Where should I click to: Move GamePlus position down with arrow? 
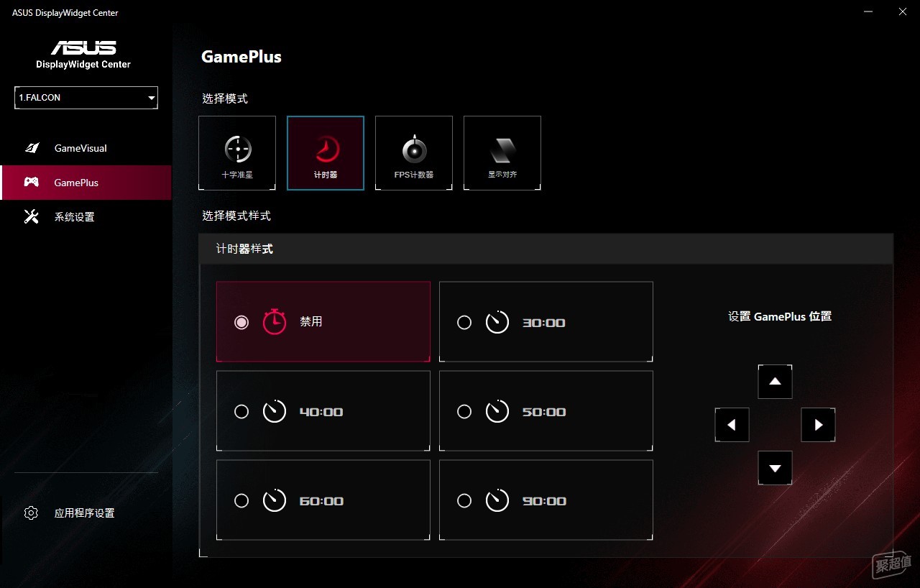point(775,468)
